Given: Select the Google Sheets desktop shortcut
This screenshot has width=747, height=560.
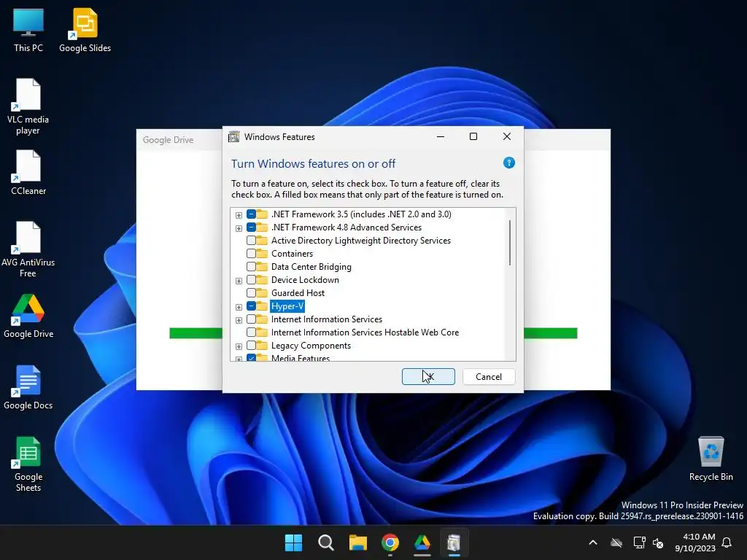Looking at the screenshot, I should click(28, 464).
